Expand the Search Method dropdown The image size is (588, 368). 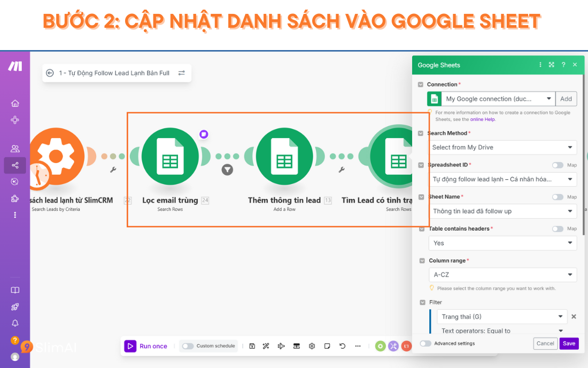[x=502, y=148]
